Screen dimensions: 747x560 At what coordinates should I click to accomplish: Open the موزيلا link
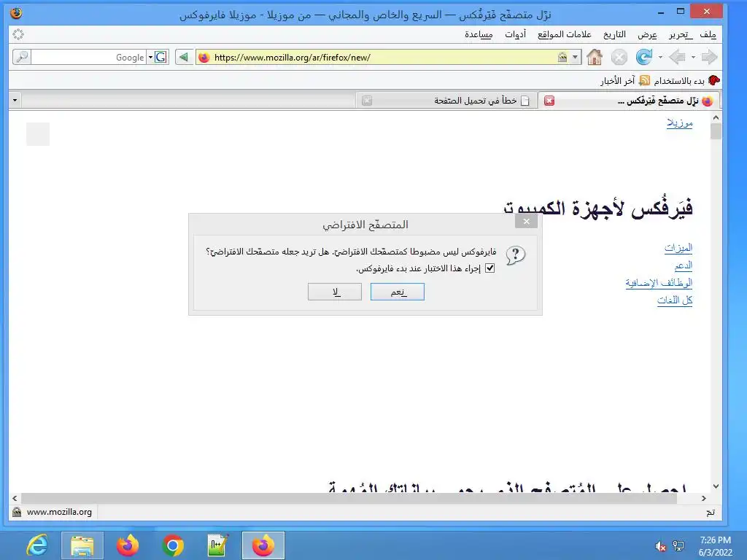click(679, 122)
